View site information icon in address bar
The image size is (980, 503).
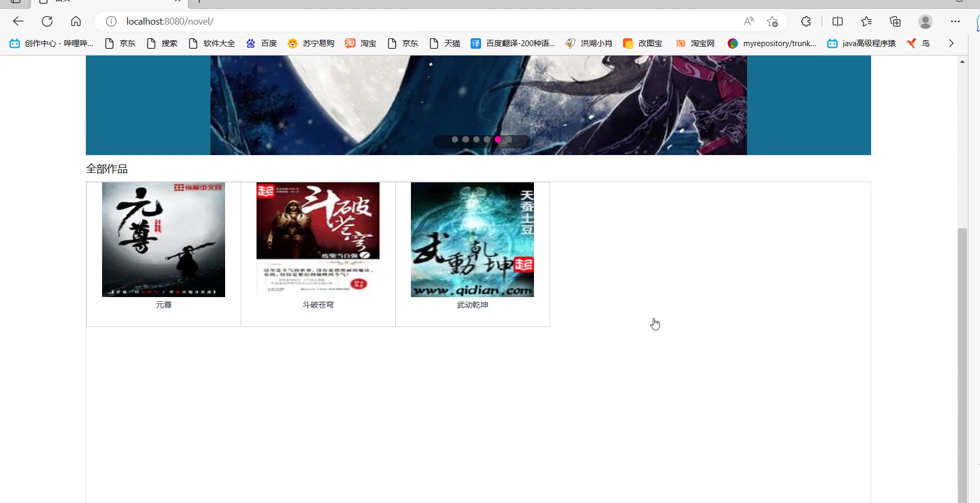point(111,21)
